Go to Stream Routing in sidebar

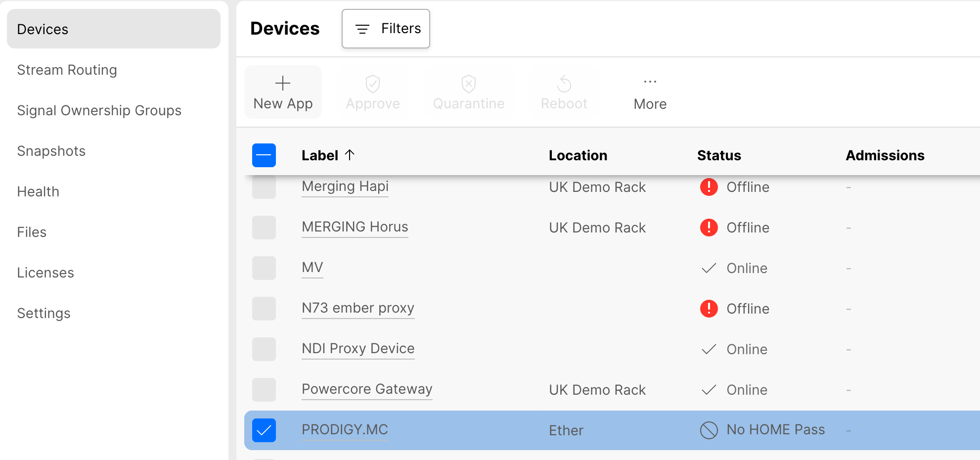coord(67,70)
